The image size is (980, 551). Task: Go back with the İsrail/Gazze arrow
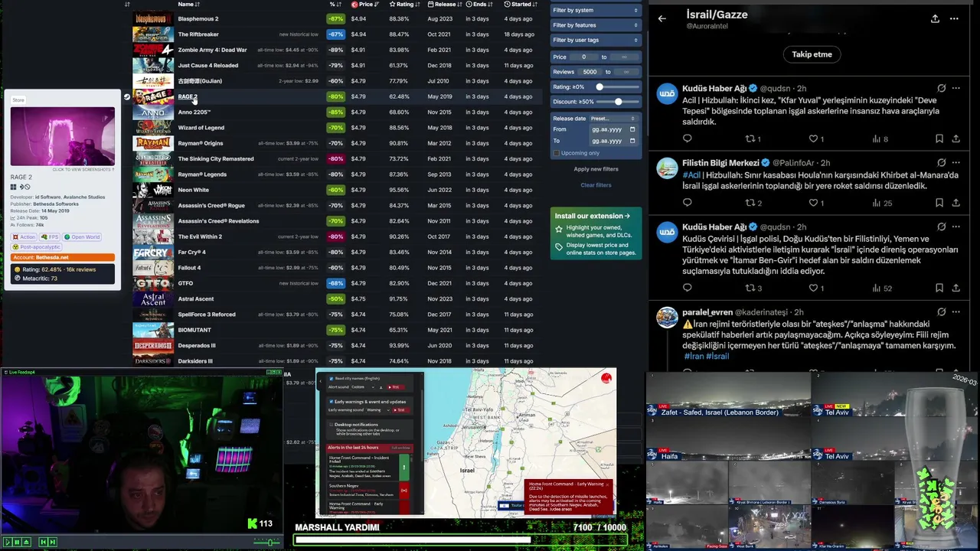[662, 18]
